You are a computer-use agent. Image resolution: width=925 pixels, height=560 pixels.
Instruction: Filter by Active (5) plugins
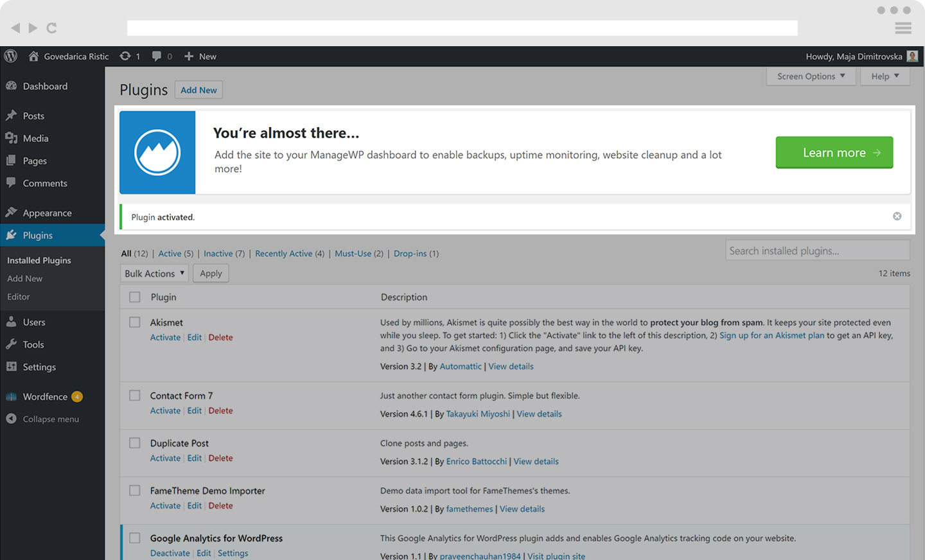click(175, 253)
